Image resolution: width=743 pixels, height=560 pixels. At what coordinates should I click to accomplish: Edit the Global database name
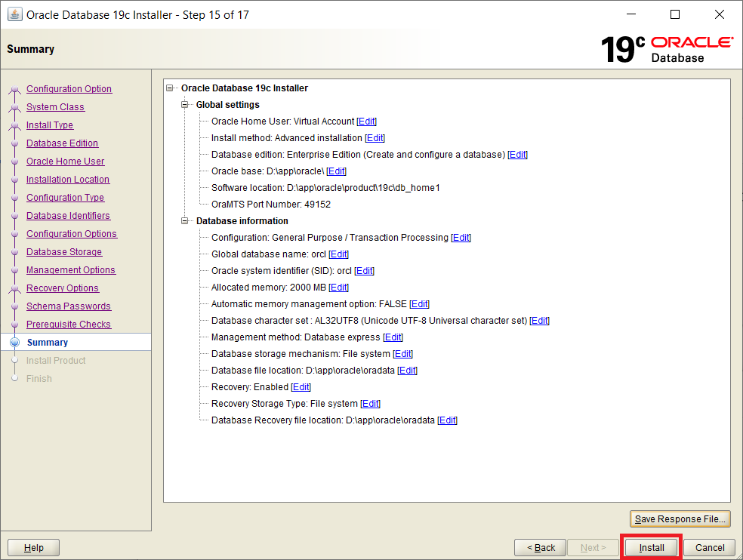338,254
